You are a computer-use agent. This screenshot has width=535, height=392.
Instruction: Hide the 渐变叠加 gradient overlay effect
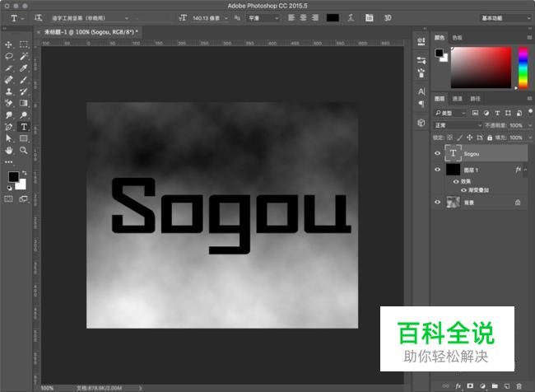pos(463,190)
